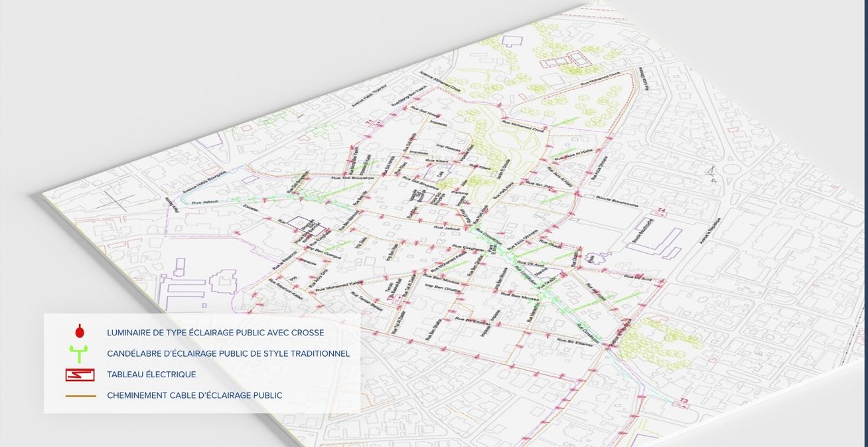
Task: Click 'CANDÉLABRE D'ÉCLAIRAGE PUBLIC DE STYLE TRADITIONNEL'
Action: pos(228,353)
